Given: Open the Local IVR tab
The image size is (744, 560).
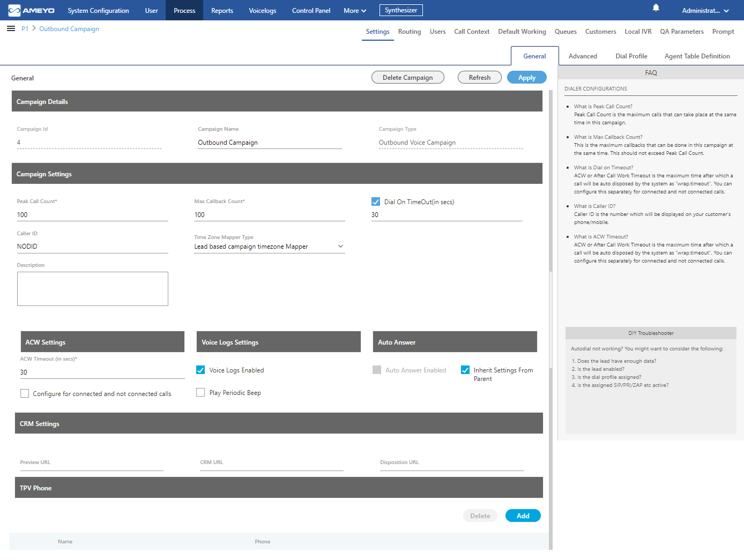Looking at the screenshot, I should 638,32.
